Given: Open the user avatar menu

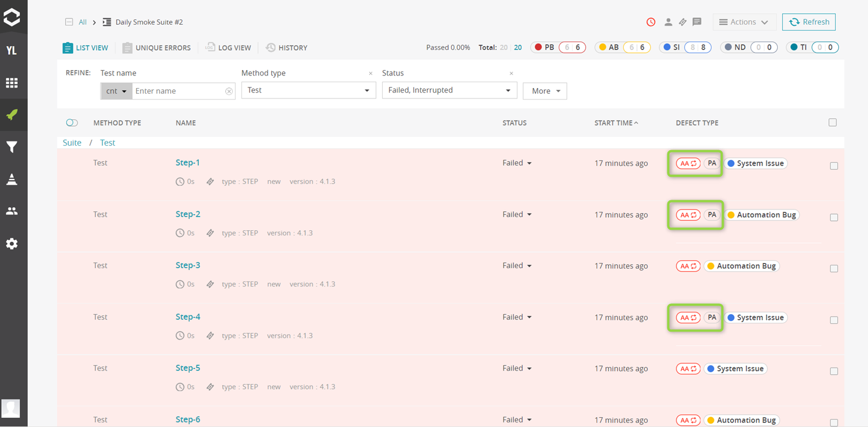Looking at the screenshot, I should [x=11, y=408].
